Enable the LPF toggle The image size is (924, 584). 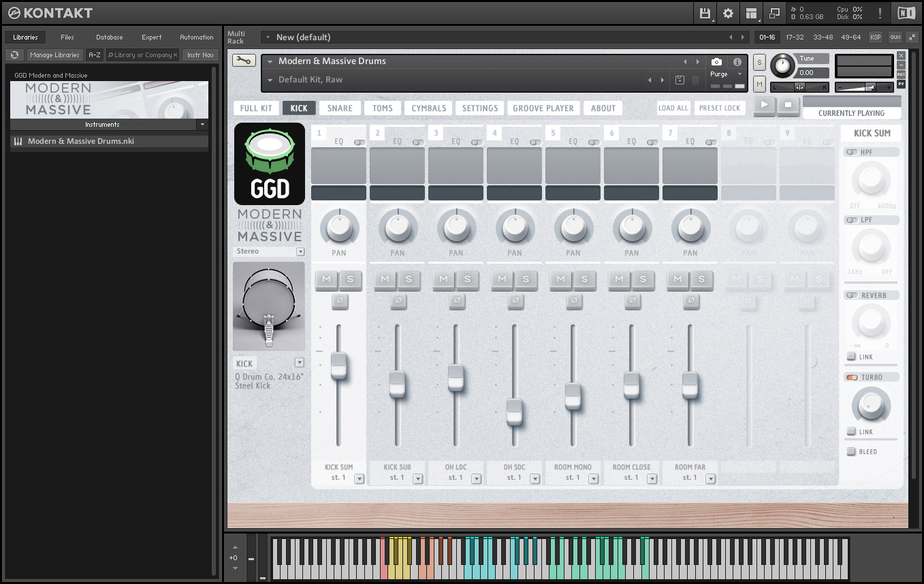pyautogui.click(x=851, y=220)
